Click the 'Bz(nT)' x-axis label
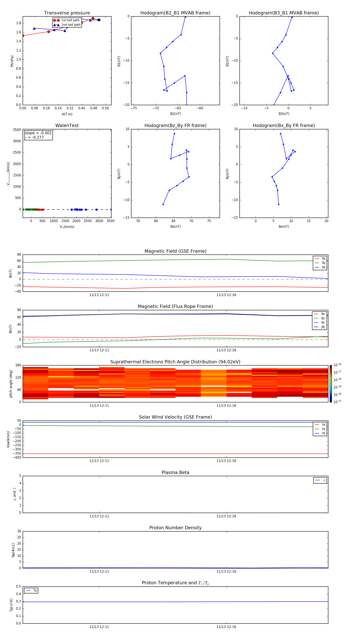The image size is (351, 644). (x=175, y=227)
